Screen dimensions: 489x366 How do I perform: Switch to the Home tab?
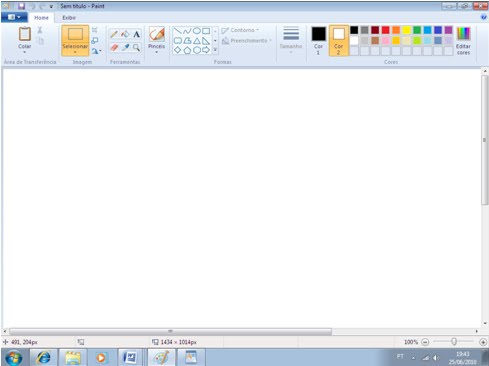point(41,18)
